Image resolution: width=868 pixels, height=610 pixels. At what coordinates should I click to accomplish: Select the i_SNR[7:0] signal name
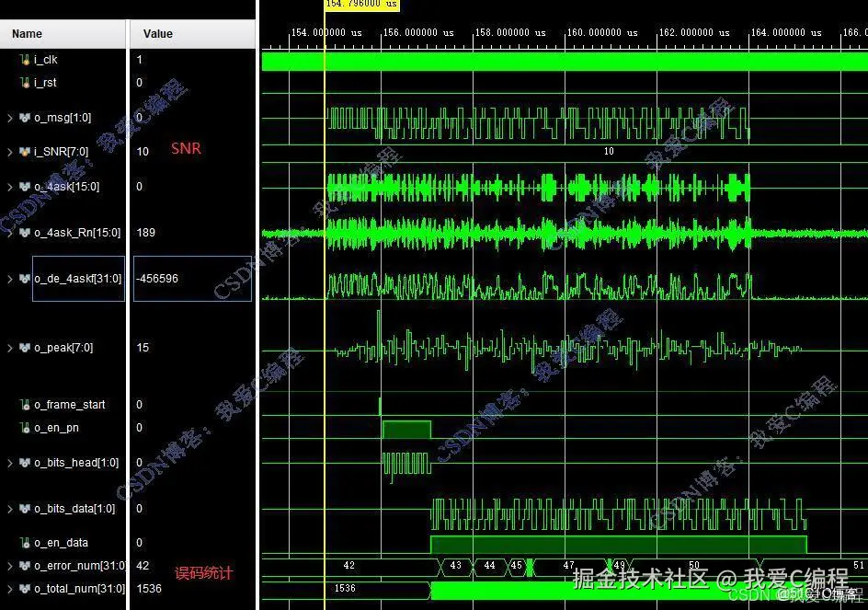61,151
